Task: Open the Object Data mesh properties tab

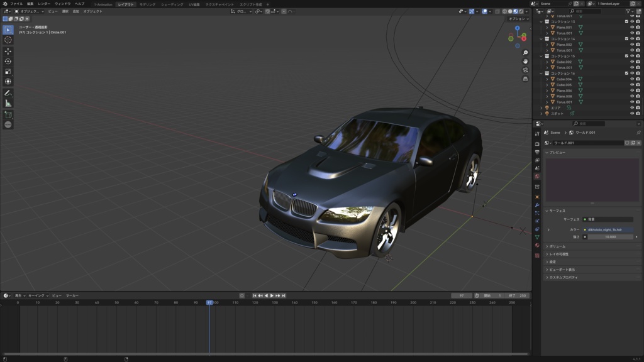Action: (537, 237)
